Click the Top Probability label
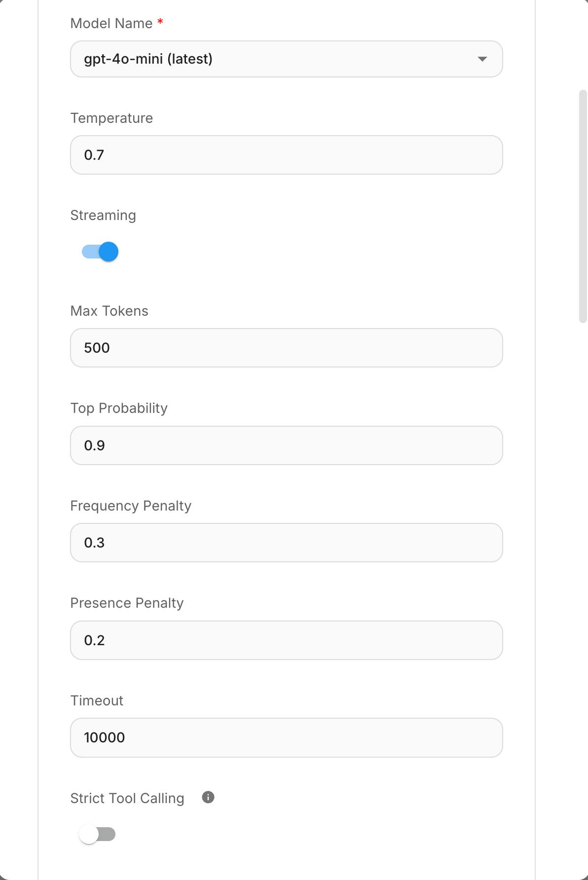The height and width of the screenshot is (880, 588). coord(119,408)
